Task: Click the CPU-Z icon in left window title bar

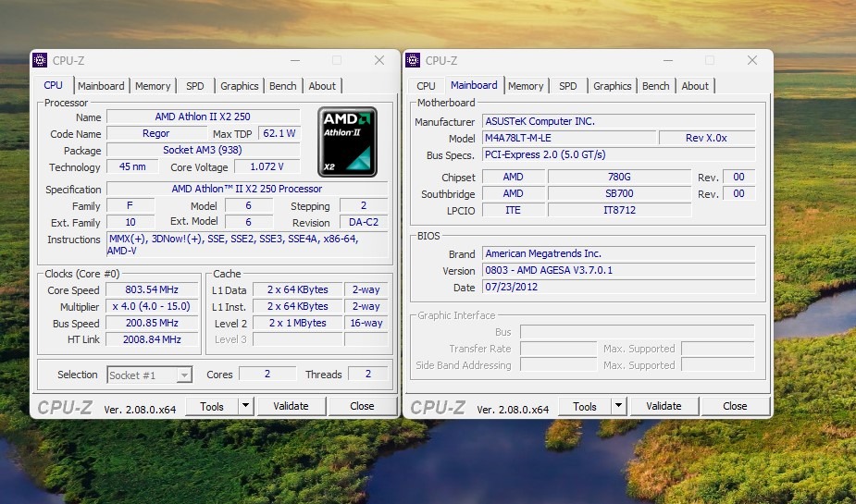Action: point(40,60)
